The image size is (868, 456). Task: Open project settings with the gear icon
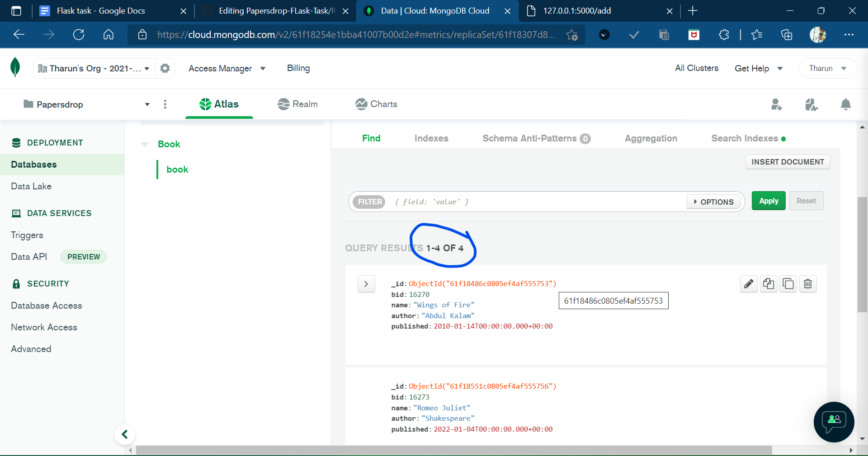pyautogui.click(x=165, y=68)
